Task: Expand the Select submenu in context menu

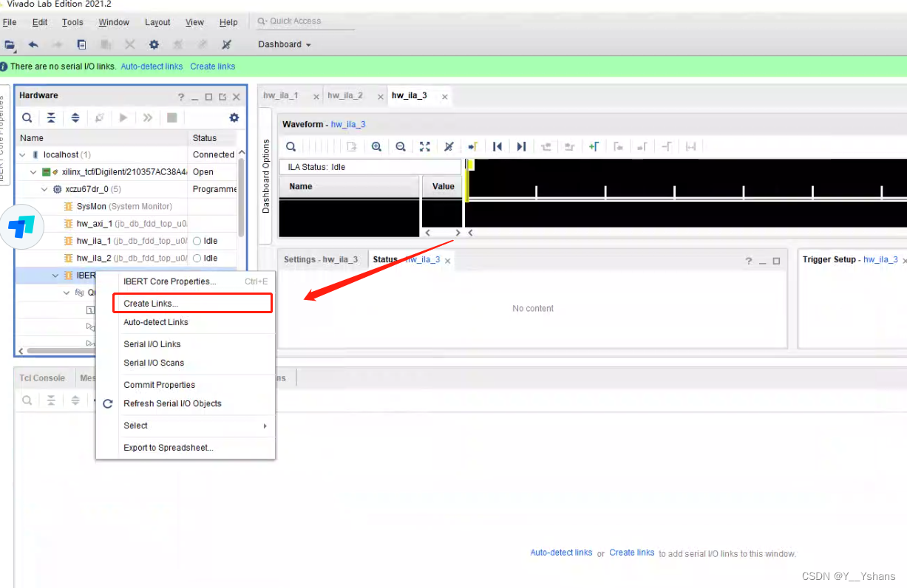Action: [x=265, y=426]
